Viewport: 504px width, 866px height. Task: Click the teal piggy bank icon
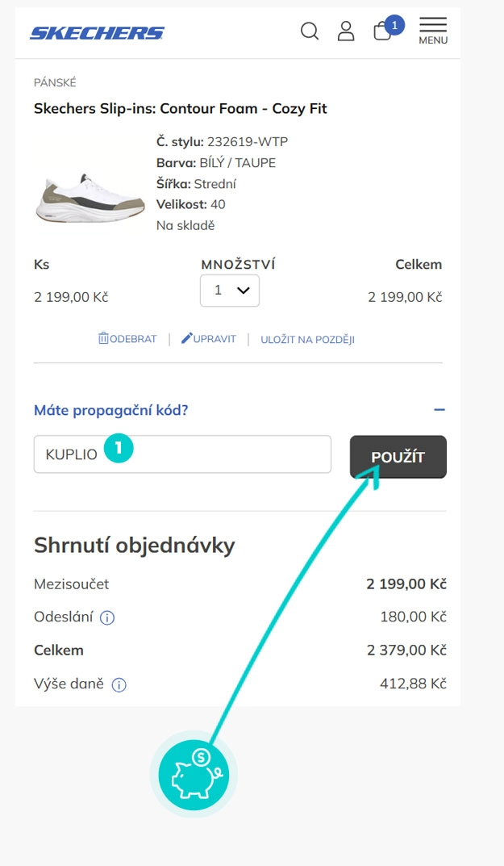pos(194,773)
